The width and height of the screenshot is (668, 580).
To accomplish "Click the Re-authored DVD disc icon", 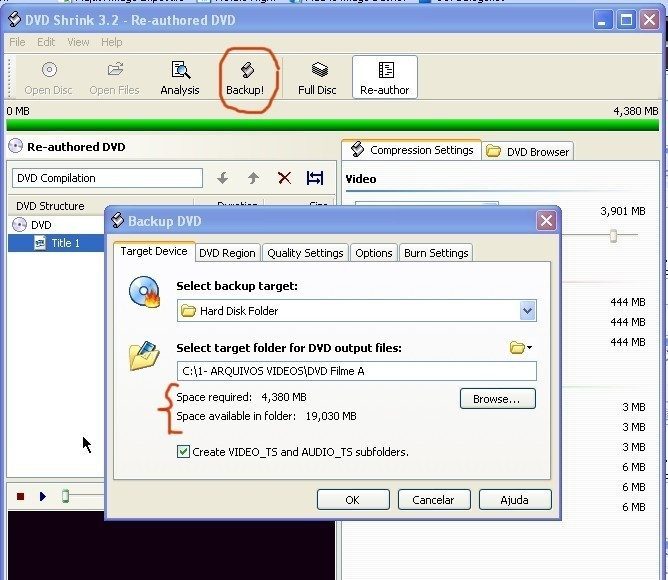I will pos(15,146).
